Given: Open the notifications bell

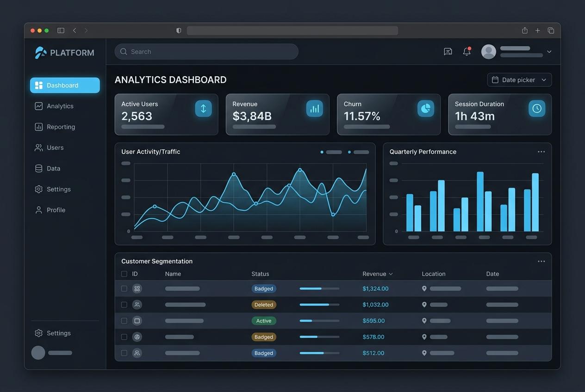Looking at the screenshot, I should click(467, 52).
